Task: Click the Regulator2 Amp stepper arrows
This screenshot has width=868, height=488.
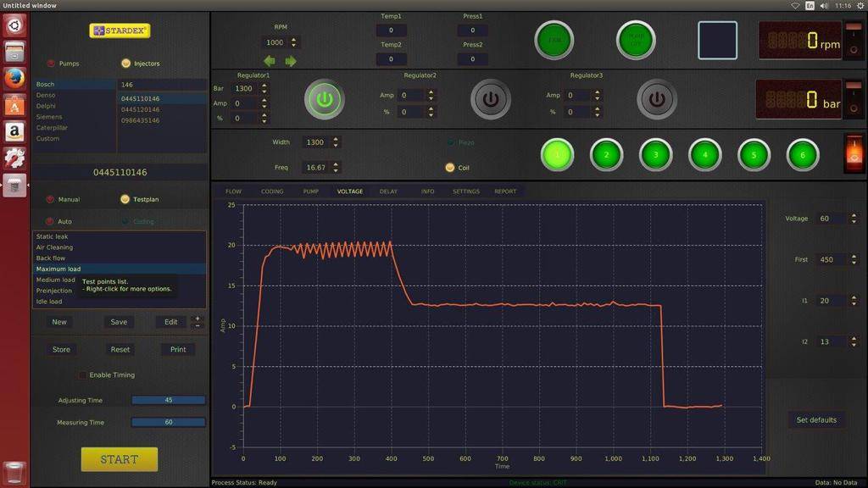Action: (431, 95)
